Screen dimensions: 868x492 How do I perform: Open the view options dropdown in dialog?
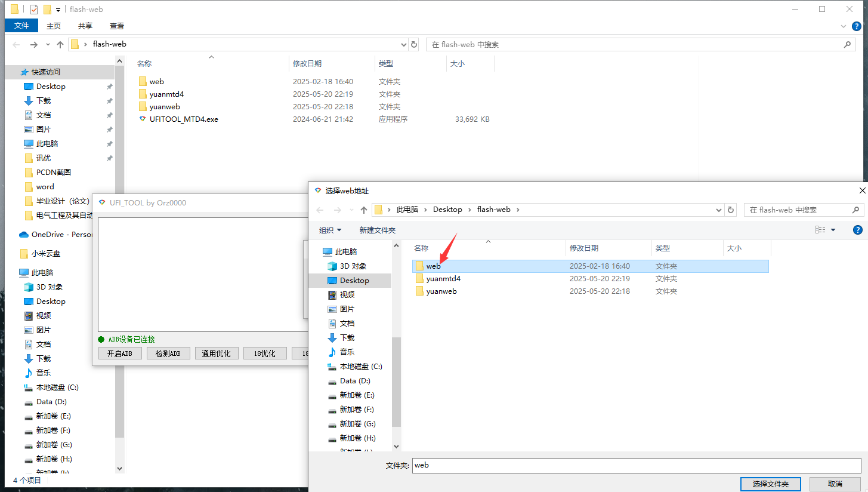(x=833, y=230)
